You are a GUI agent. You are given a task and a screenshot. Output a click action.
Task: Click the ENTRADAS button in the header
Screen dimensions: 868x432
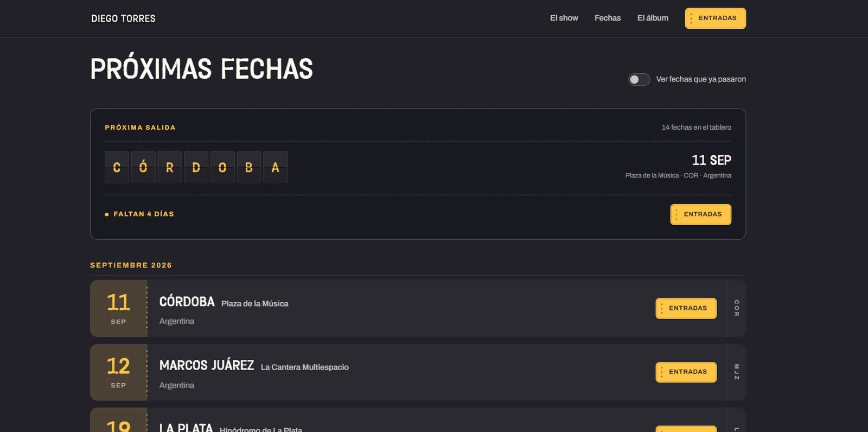[715, 18]
